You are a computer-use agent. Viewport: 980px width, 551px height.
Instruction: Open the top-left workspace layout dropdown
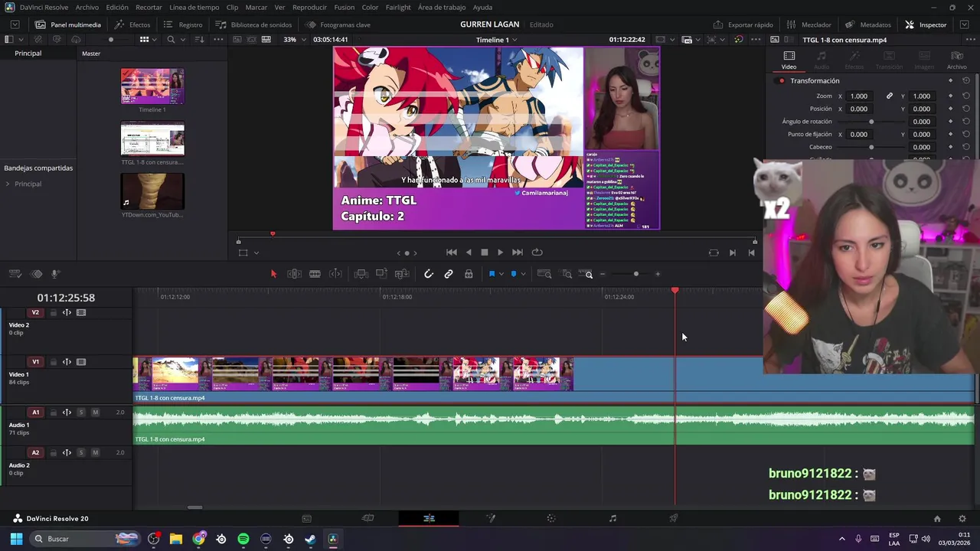15,24
